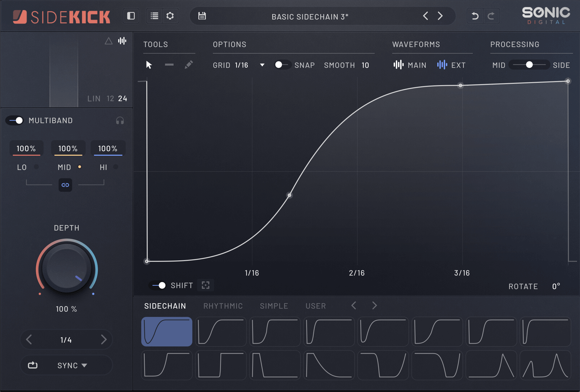Select the pencil draw tool
The image size is (580, 392).
click(189, 65)
